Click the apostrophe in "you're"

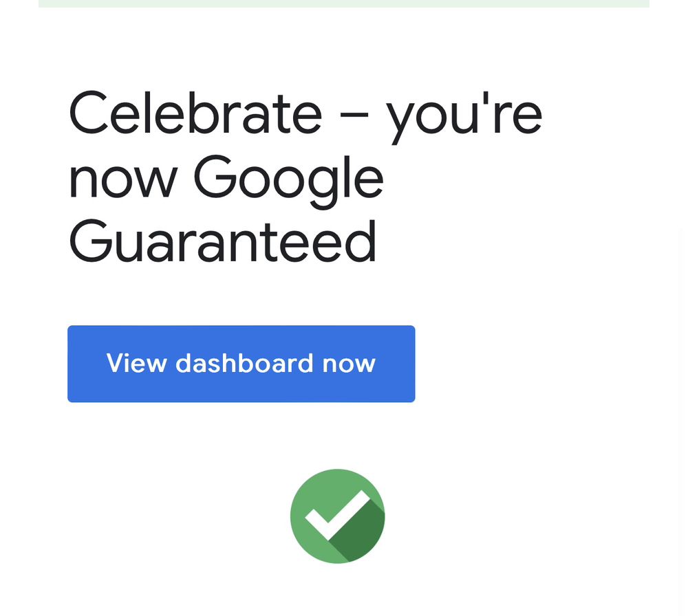[491, 100]
